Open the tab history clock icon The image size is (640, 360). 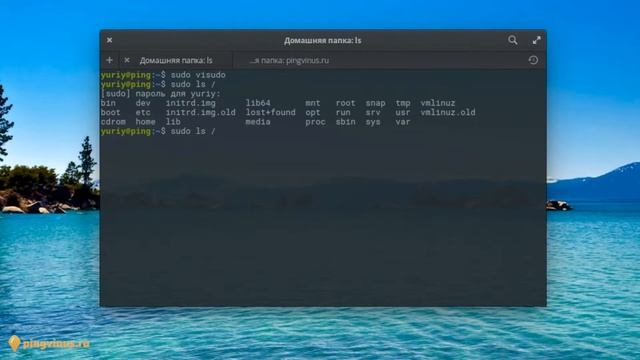pos(533,60)
